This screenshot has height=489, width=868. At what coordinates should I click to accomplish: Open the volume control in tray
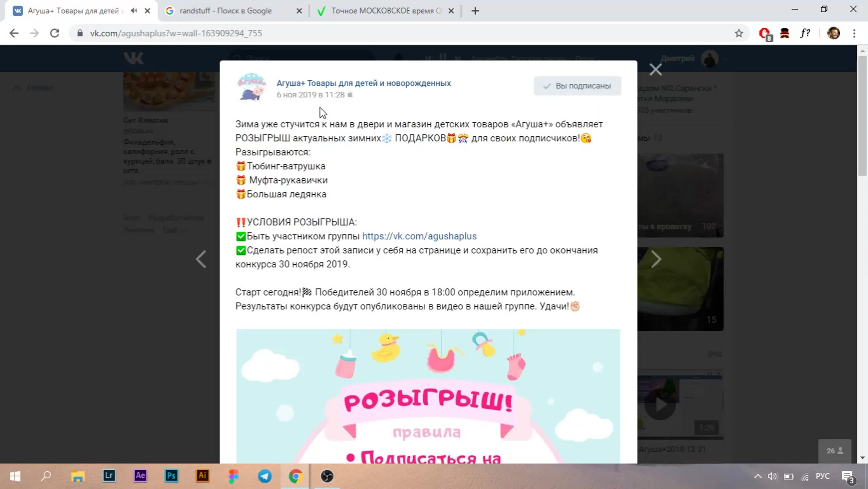pyautogui.click(x=772, y=476)
